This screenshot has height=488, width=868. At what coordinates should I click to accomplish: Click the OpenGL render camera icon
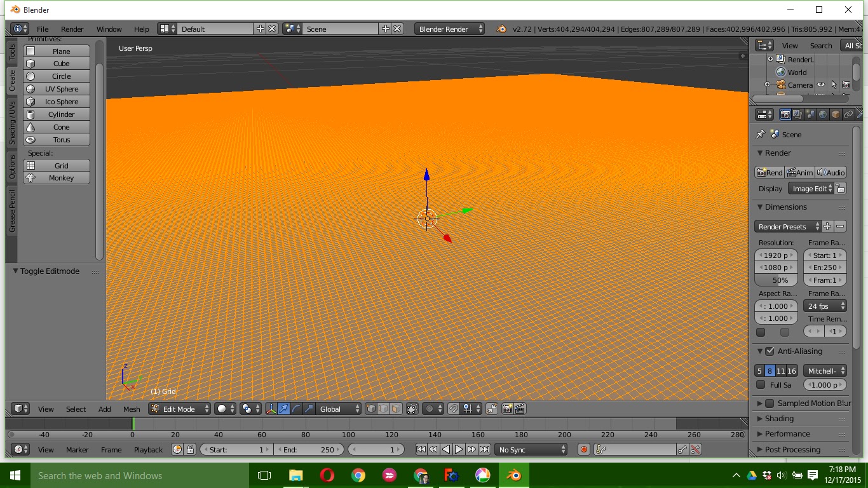506,409
